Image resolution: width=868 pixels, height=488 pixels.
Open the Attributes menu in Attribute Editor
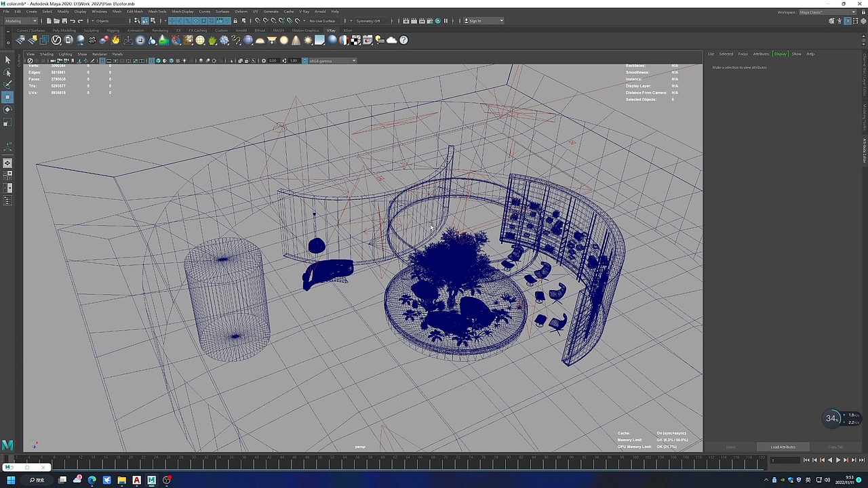[761, 54]
